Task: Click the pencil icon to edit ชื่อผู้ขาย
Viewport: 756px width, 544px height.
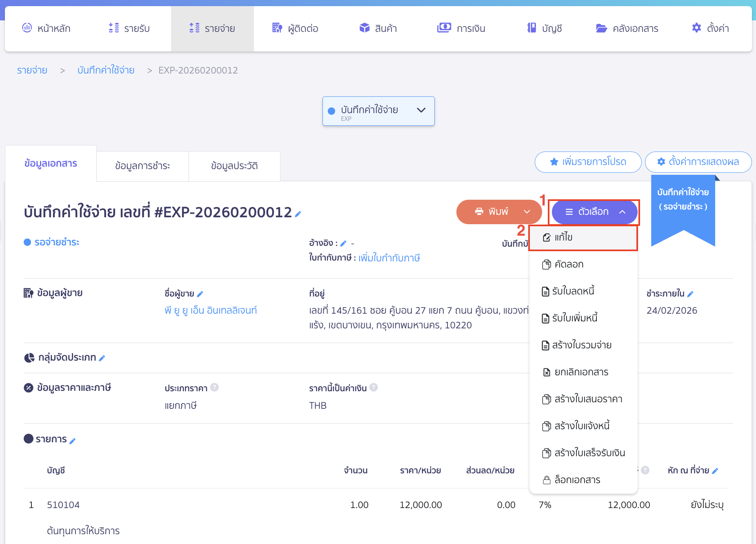Action: point(200,294)
